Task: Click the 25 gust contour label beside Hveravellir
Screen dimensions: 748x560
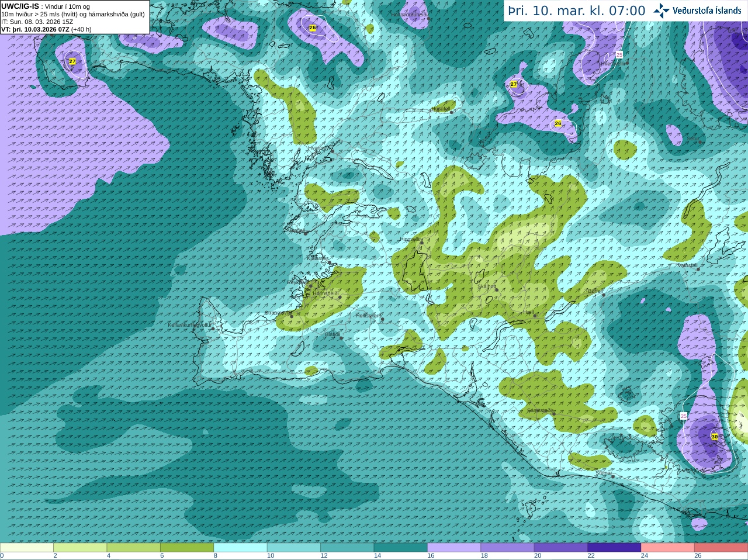Action: [x=619, y=54]
